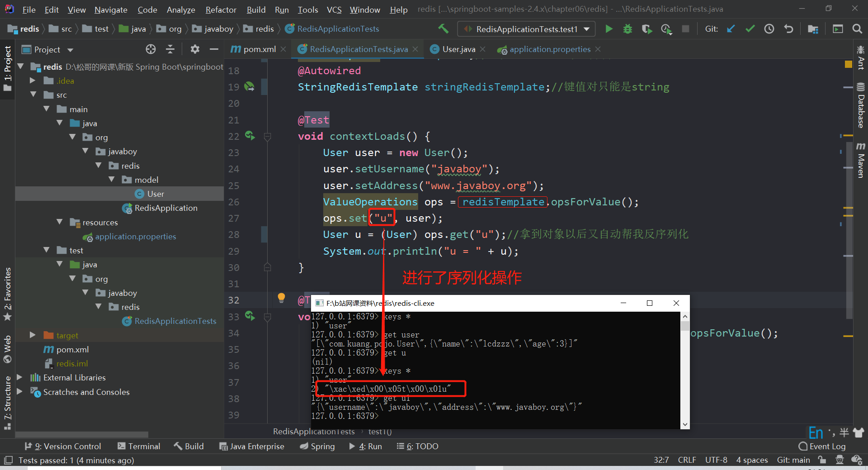Run with coverage shield icon
The image size is (868, 470).
pos(647,29)
